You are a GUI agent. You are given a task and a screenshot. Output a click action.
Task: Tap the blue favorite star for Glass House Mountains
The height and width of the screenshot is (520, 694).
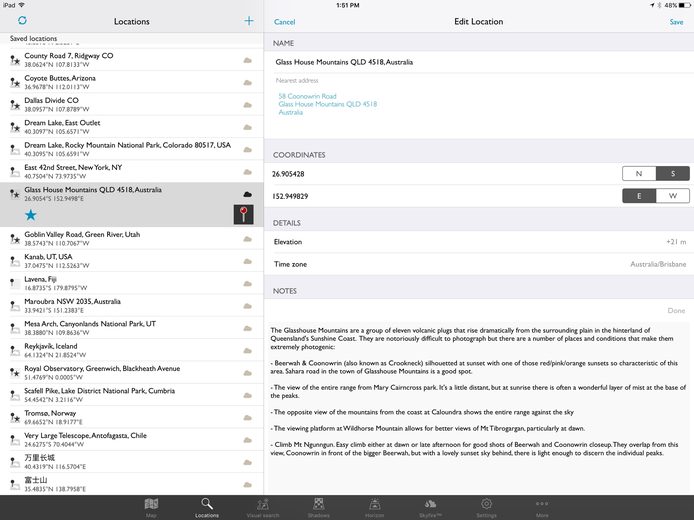click(x=31, y=215)
